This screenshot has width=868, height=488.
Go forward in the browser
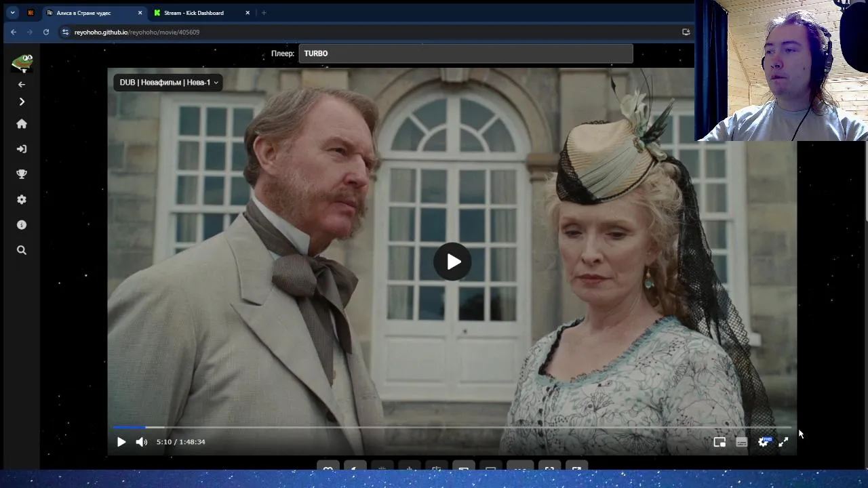tap(30, 32)
